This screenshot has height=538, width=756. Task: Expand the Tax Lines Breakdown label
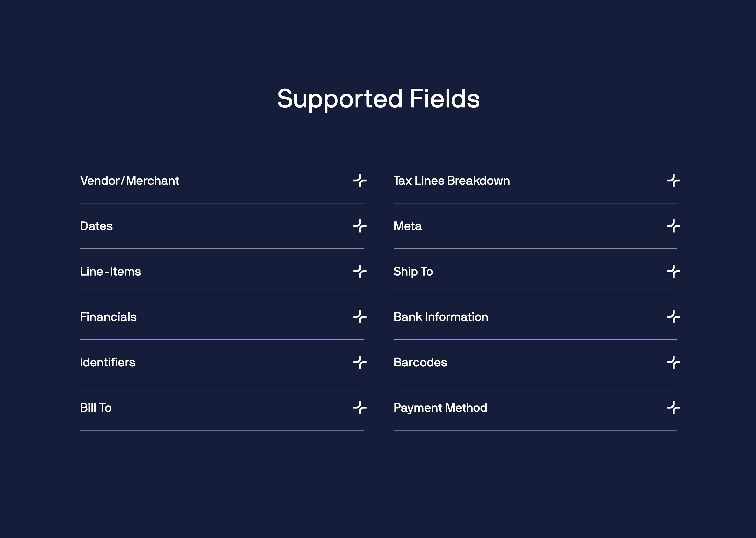tap(451, 181)
